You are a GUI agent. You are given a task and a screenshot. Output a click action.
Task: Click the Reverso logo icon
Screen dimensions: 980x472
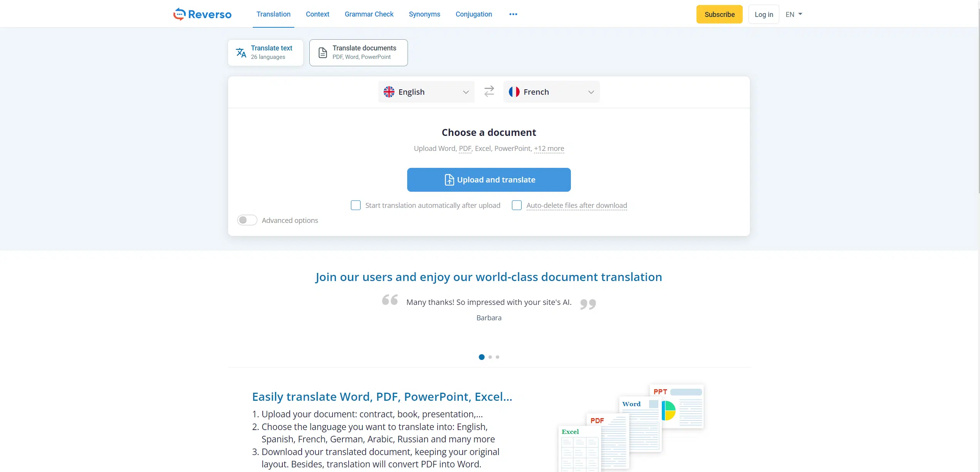179,14
